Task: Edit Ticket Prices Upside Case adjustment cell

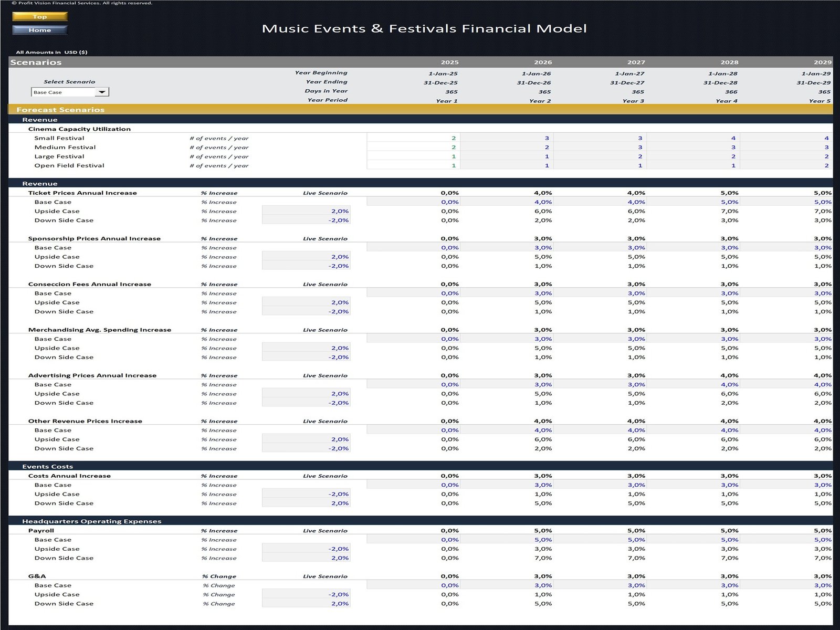Action: click(x=306, y=211)
